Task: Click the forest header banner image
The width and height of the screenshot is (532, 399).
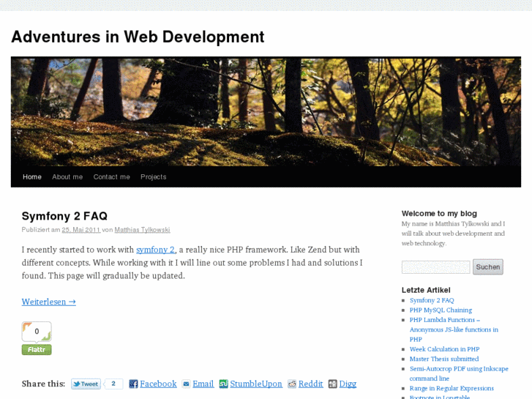Action: tap(266, 111)
